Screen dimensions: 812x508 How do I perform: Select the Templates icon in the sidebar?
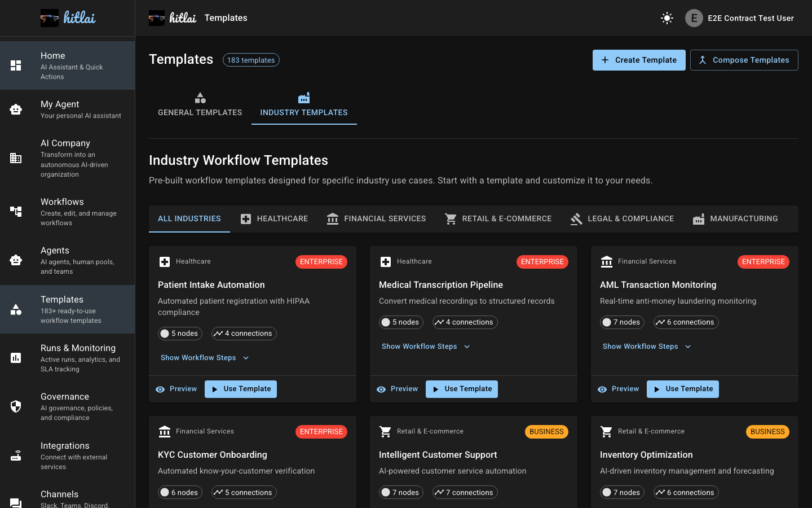[16, 309]
